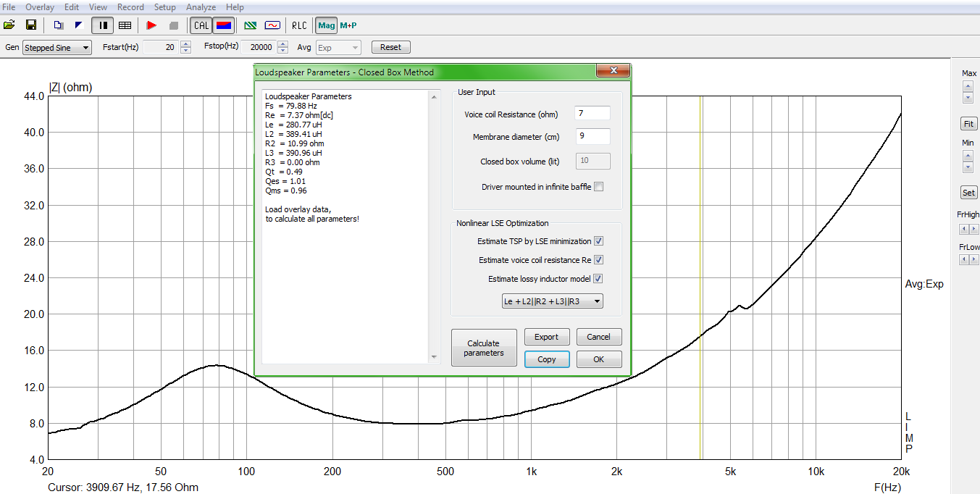
Task: Click the Fit button
Action: [968, 124]
